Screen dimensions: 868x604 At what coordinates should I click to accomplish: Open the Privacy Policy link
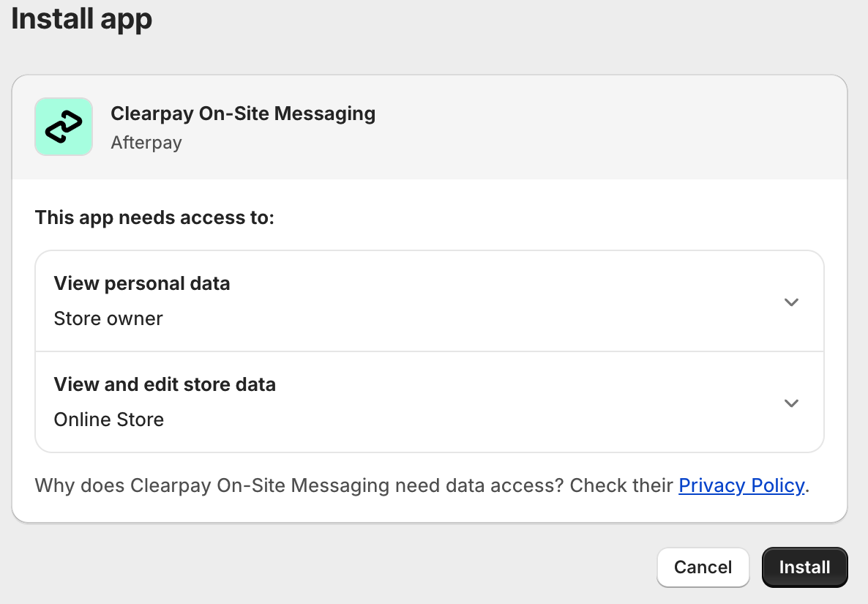pos(741,485)
